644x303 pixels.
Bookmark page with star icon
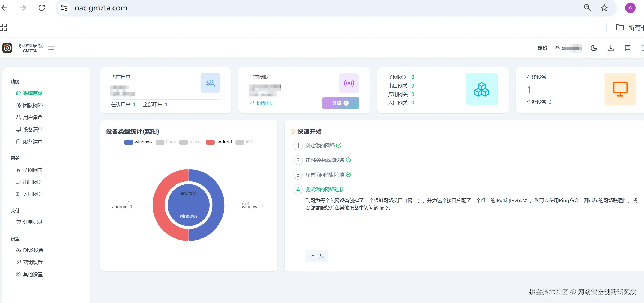(604, 8)
